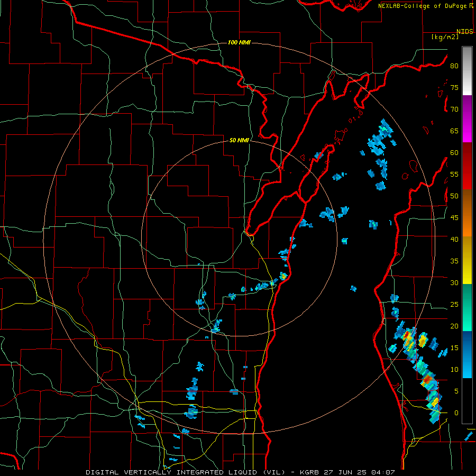476x476 pixels.
Task: Click the green segment of the color bar
Action: tap(467, 307)
